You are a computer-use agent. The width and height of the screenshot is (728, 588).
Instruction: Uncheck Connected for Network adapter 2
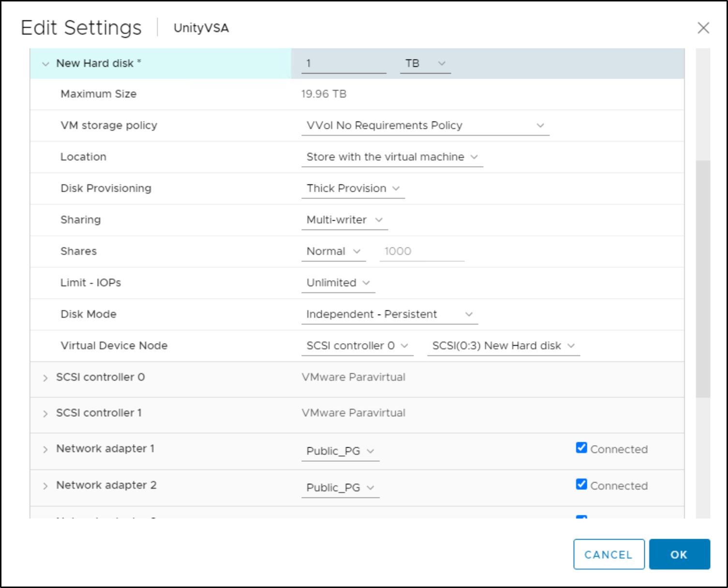(581, 484)
